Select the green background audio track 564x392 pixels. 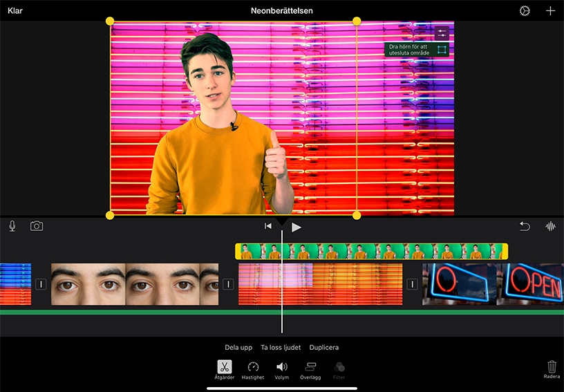282,312
